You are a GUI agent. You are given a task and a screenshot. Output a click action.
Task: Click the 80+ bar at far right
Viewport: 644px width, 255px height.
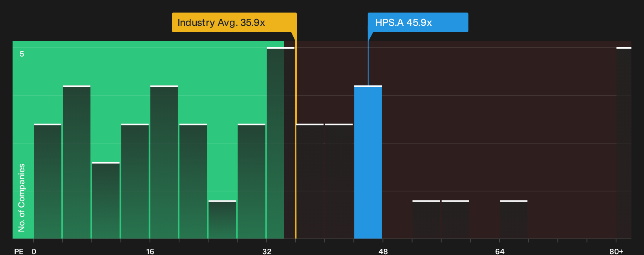point(624,143)
